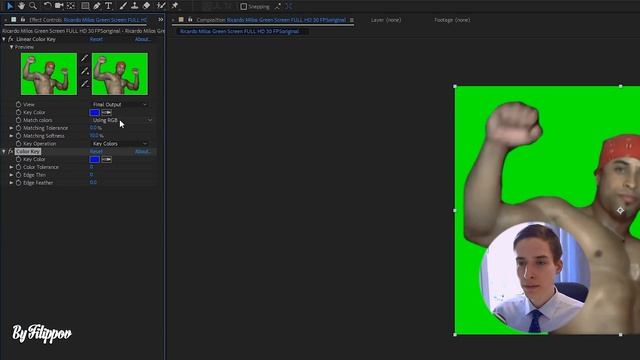Select the Type text tool

108,6
